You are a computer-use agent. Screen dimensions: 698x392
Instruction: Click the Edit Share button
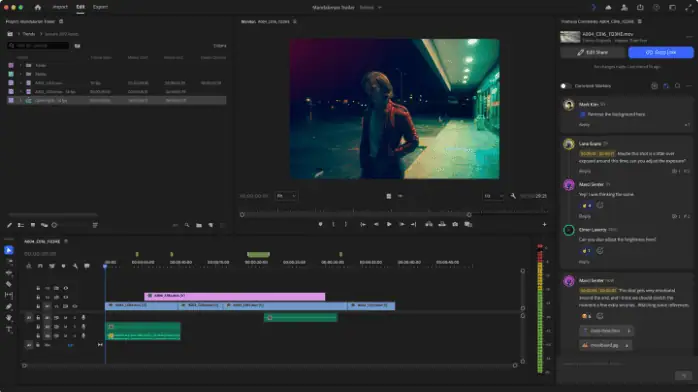(x=592, y=53)
